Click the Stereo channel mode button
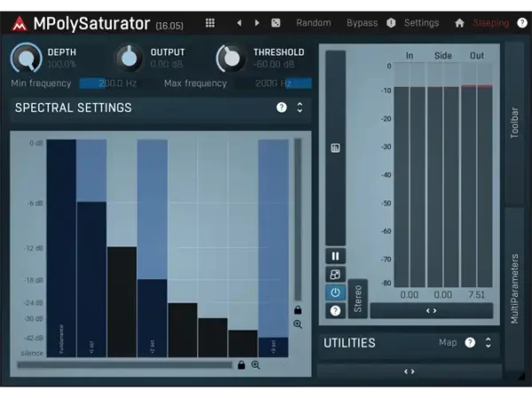This screenshot has width=532, height=399. (357, 299)
